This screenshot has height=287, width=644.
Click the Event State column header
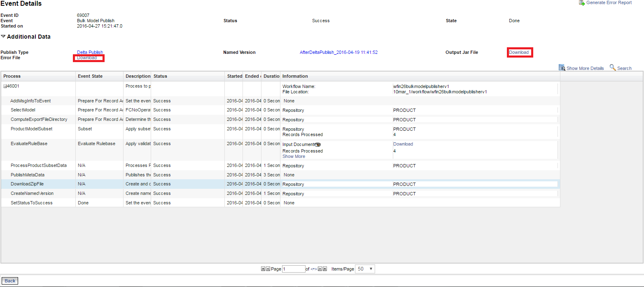90,76
